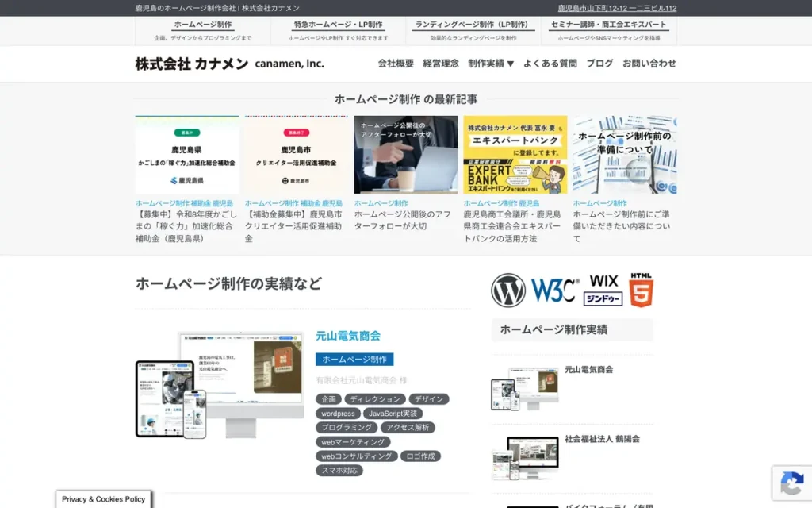Image resolution: width=812 pixels, height=508 pixels.
Task: Open sidebar 社会福祉法人 鶴陽会 thumbnail
Action: click(525, 458)
